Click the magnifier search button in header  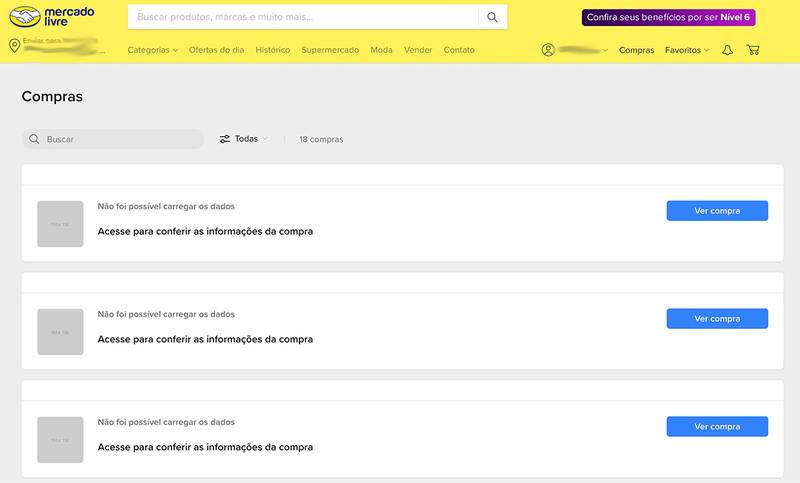[x=492, y=17]
